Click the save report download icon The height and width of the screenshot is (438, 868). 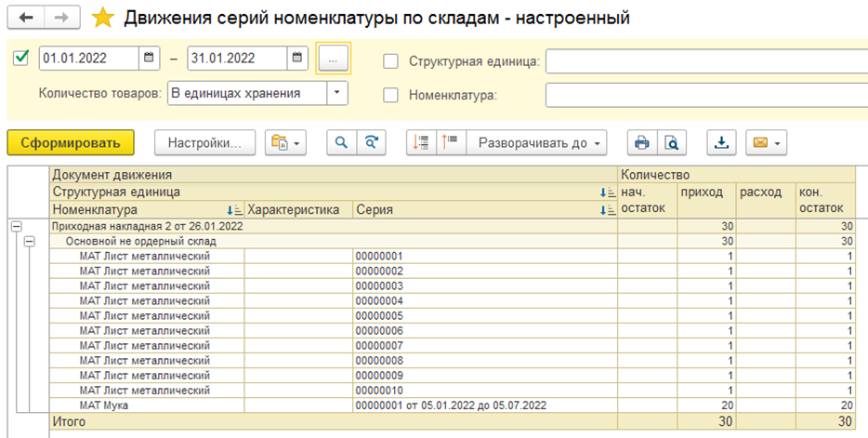tap(721, 143)
